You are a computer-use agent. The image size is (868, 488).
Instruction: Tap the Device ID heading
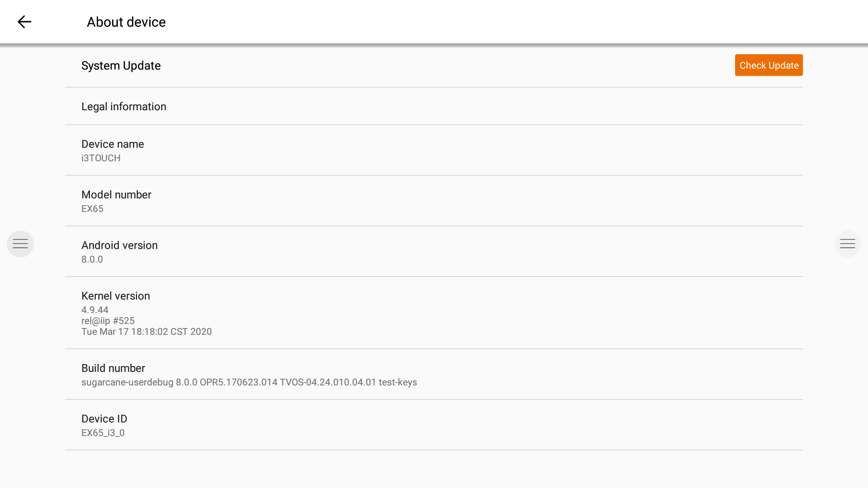104,419
